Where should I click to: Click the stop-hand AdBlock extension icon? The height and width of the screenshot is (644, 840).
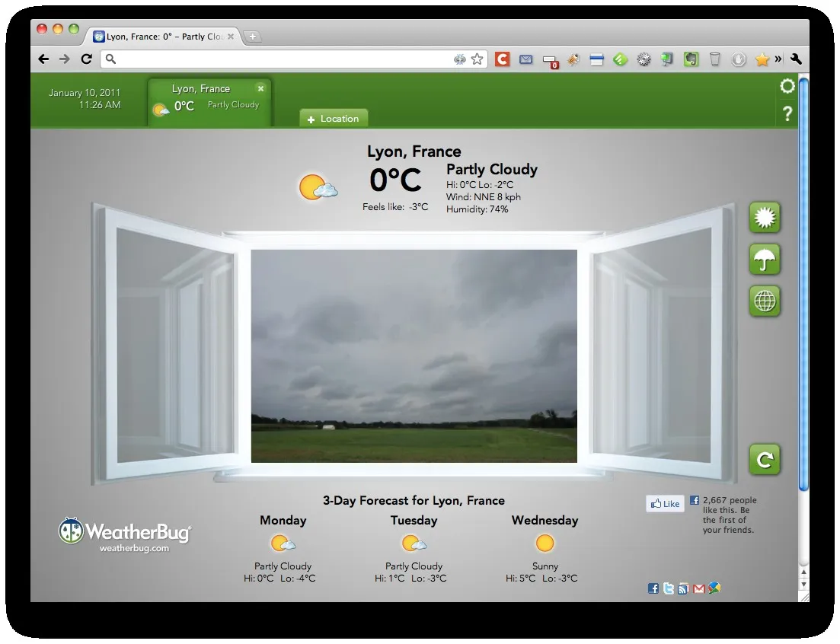[x=738, y=59]
